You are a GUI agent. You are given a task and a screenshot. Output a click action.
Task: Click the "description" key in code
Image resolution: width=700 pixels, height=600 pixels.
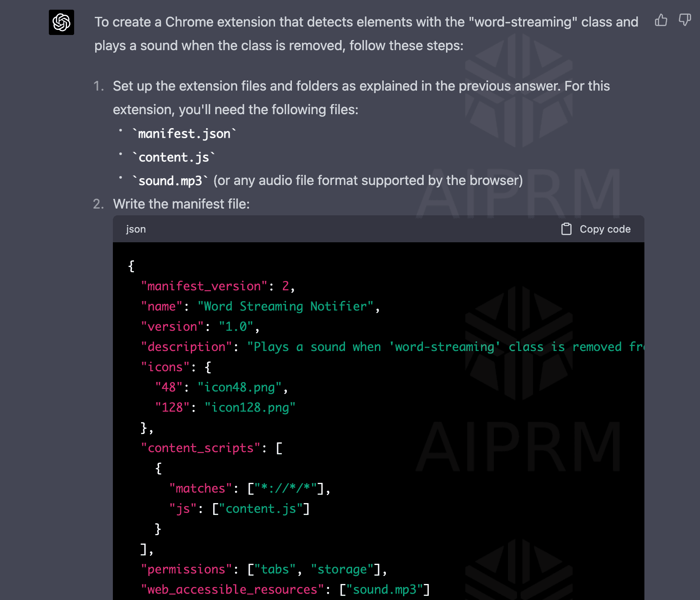pos(187,347)
